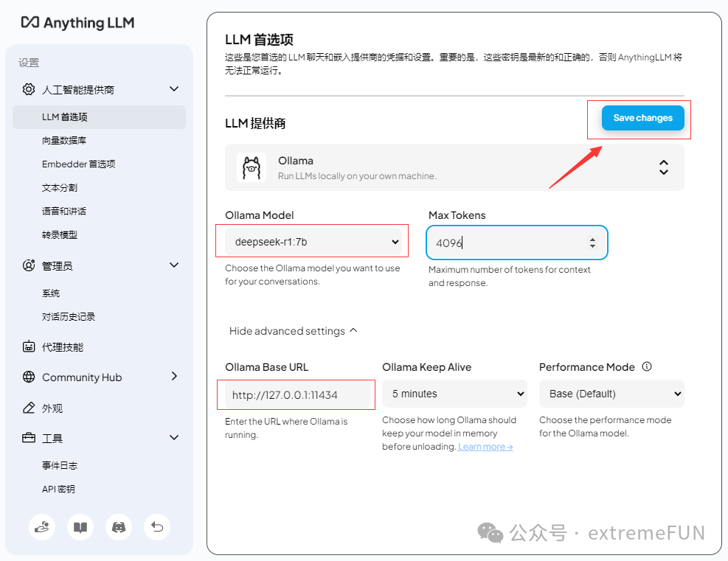Image resolution: width=728 pixels, height=561 pixels.
Task: Open the LLM provider selector arrows
Action: (664, 167)
